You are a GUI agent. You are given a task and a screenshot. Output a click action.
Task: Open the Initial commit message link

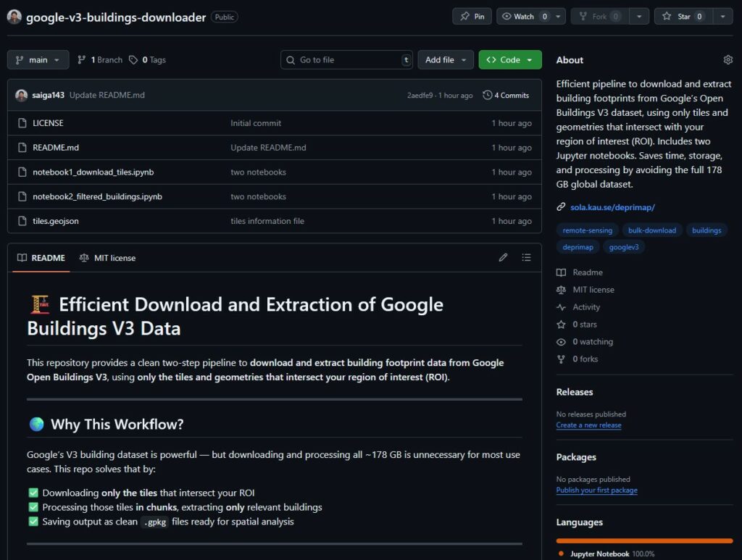[x=256, y=123]
